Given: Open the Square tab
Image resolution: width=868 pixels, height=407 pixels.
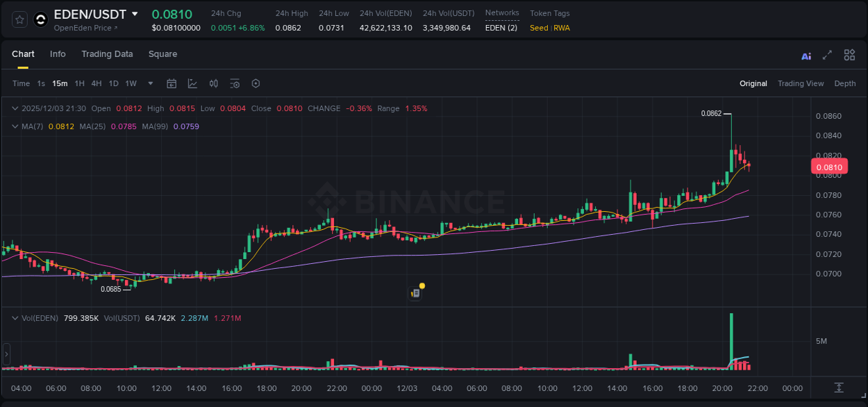Looking at the screenshot, I should click(162, 54).
